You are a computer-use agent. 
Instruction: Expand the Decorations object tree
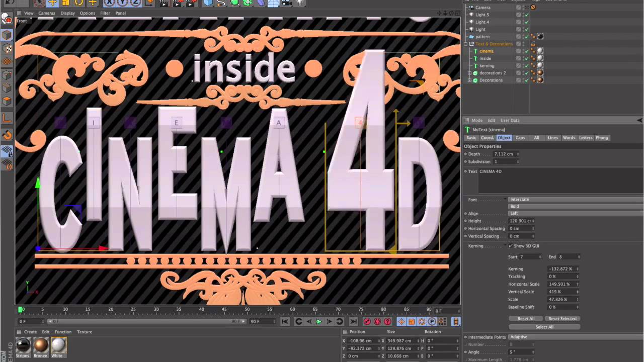[x=470, y=80]
